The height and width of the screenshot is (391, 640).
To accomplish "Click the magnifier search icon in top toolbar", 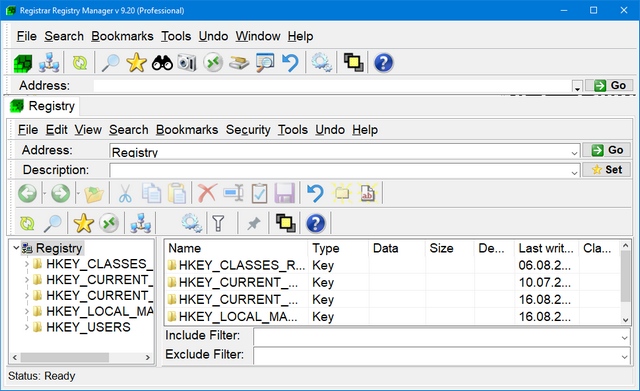I will [110, 63].
